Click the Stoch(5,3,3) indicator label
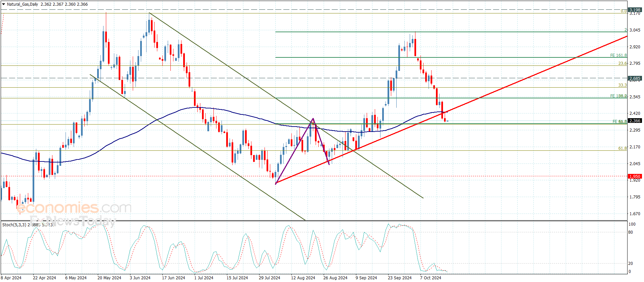The height and width of the screenshot is (282, 644). (14, 225)
